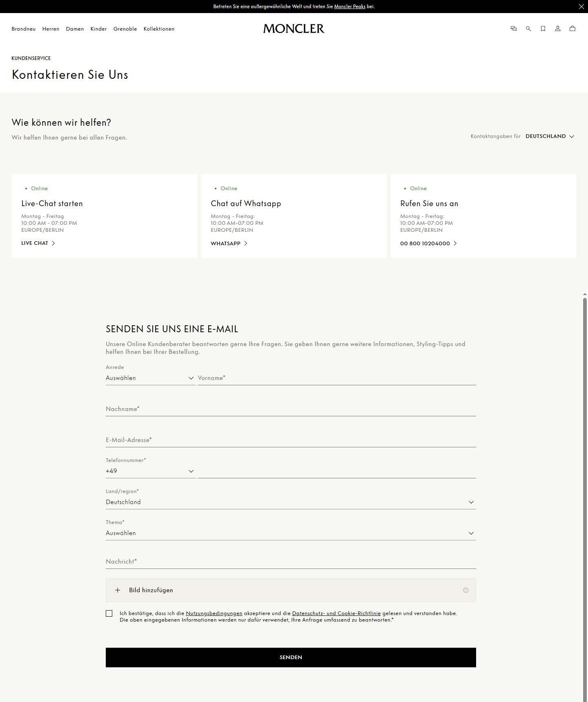The image size is (588, 702).
Task: Click Bild hinzufügen upload area
Action: pyautogui.click(x=291, y=590)
